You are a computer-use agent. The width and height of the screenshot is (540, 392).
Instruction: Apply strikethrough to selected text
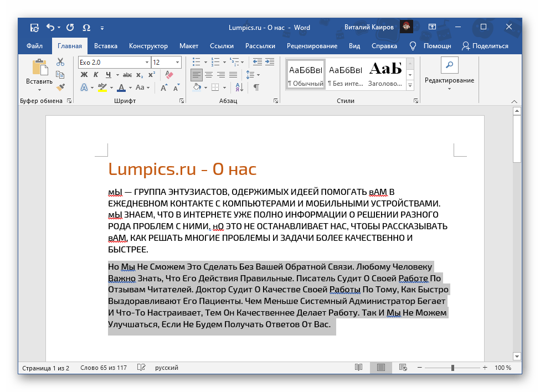click(128, 74)
